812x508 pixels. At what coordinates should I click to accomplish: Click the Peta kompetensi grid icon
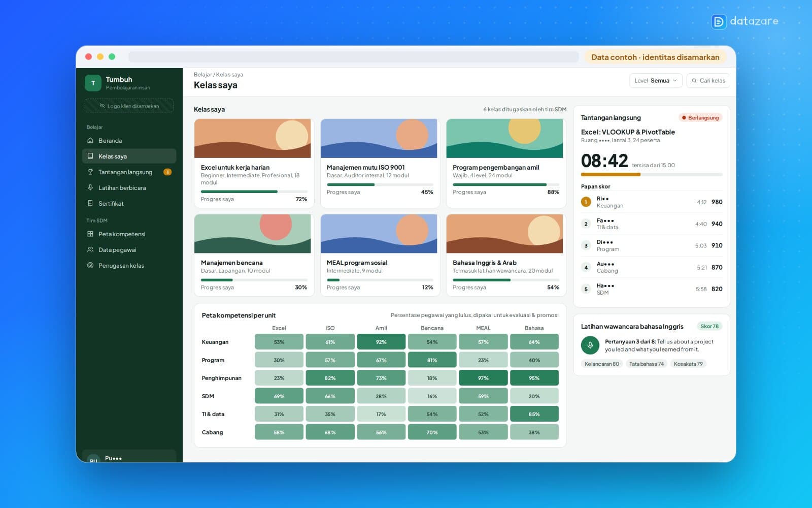90,234
